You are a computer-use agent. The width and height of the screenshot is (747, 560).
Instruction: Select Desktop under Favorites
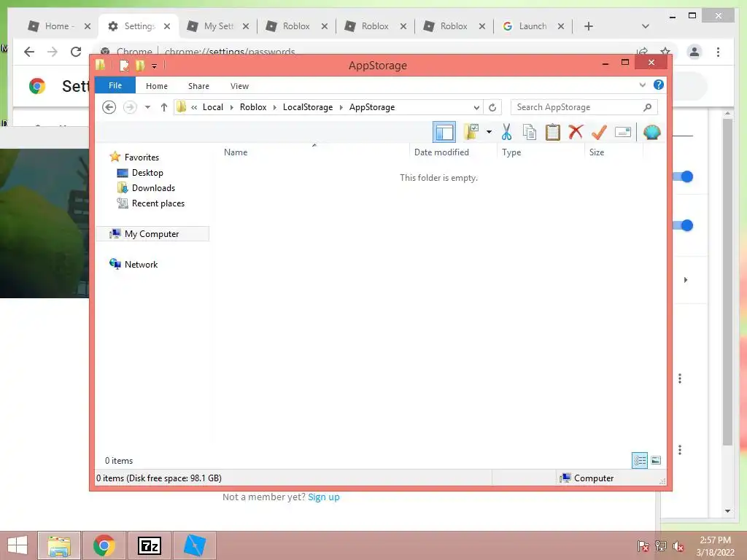[x=147, y=172]
